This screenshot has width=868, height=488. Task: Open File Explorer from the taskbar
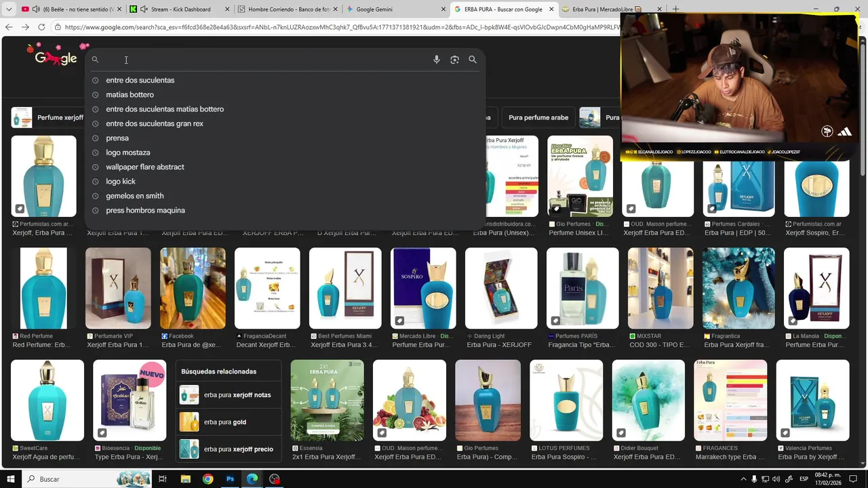[185, 479]
